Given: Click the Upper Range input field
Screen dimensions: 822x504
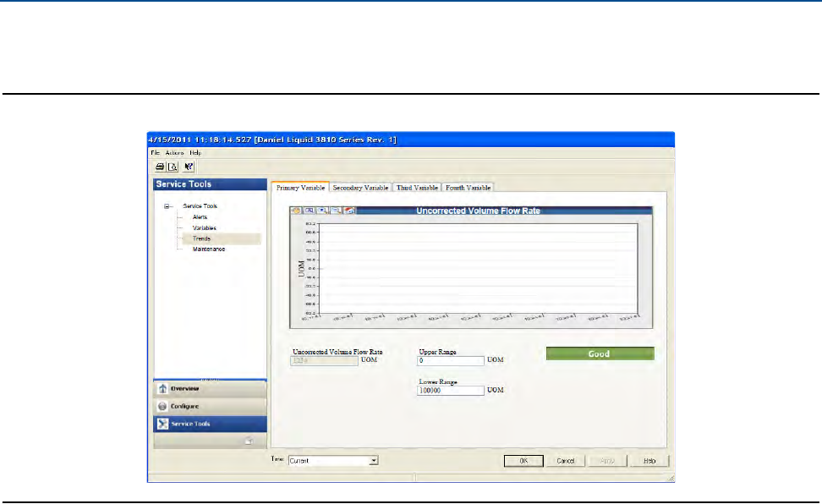Looking at the screenshot, I should pos(451,360).
